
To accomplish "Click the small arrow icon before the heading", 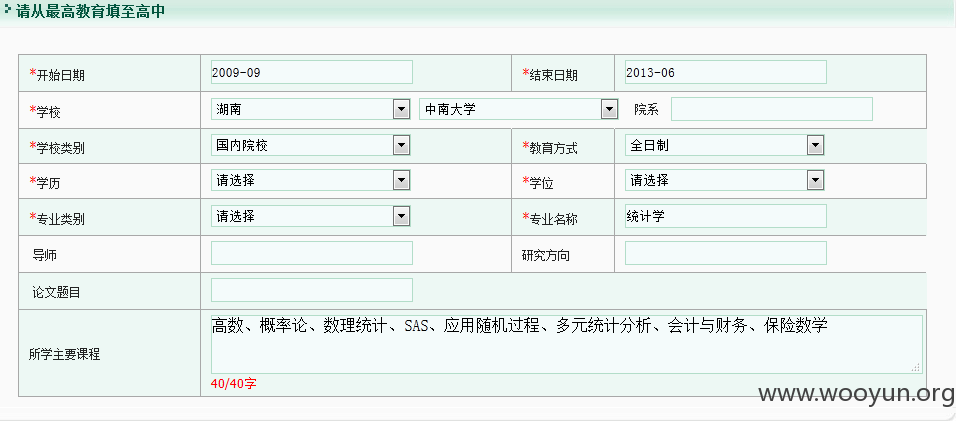I will tap(7, 10).
